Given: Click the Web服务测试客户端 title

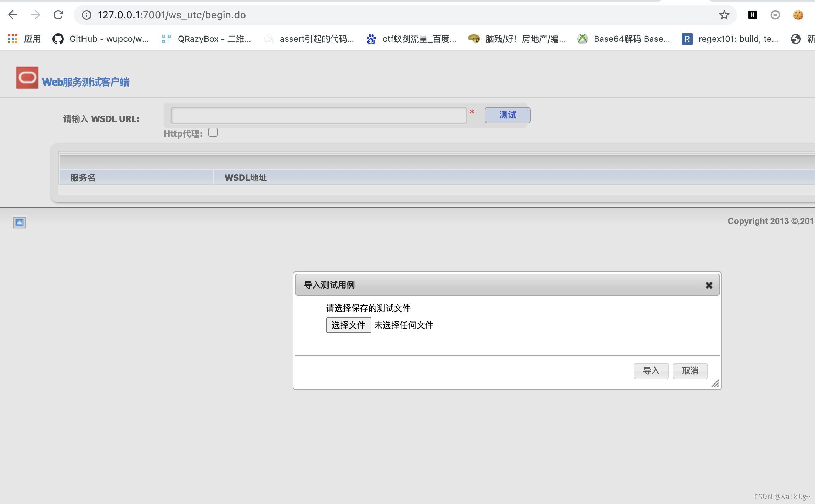Looking at the screenshot, I should point(86,82).
